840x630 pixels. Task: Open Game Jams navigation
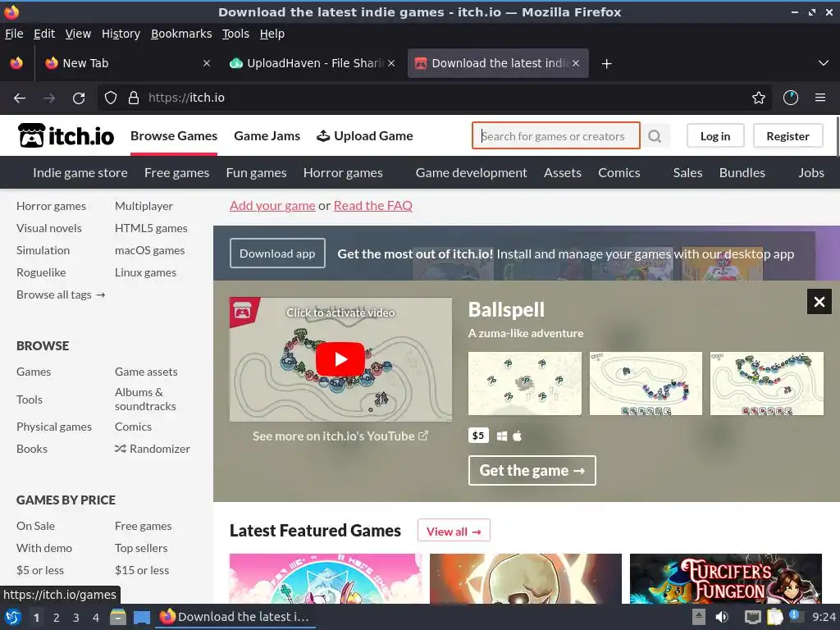click(x=267, y=136)
